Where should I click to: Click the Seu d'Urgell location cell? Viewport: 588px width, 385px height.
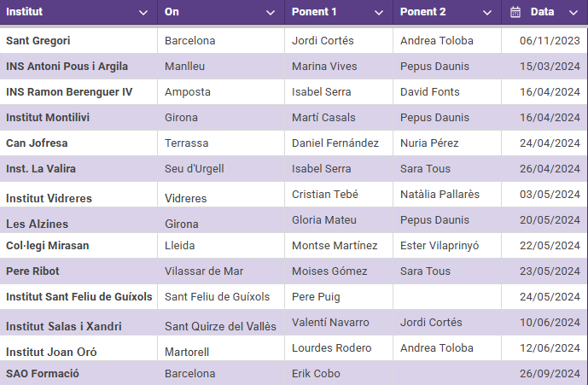click(195, 169)
